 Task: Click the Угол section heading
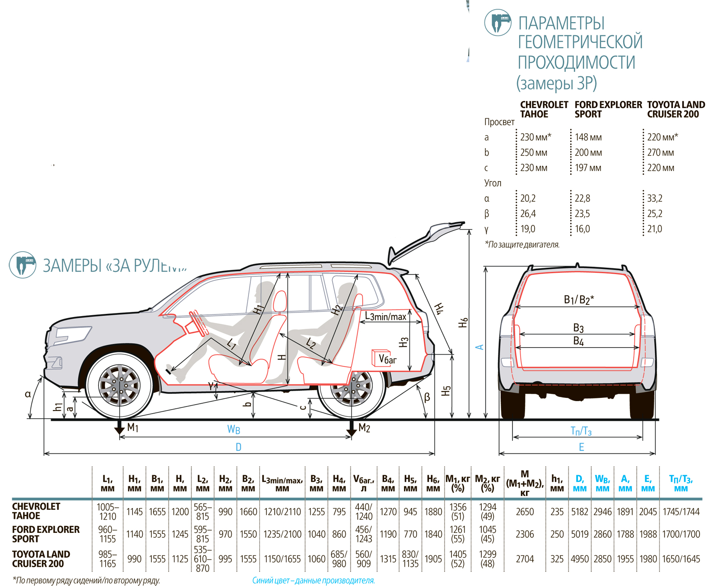[493, 183]
